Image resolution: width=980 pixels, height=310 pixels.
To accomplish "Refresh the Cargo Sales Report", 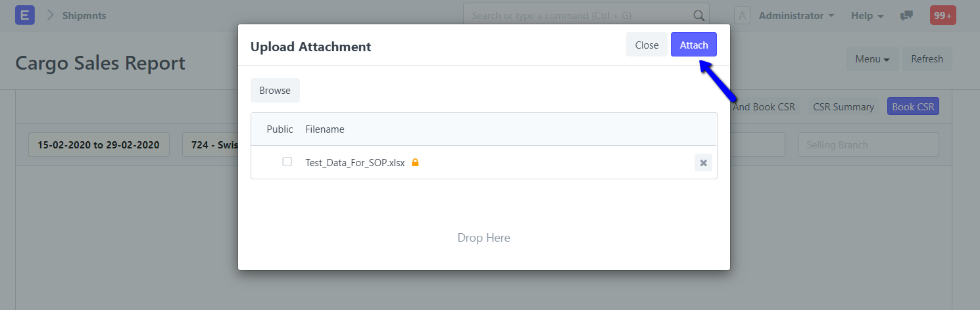I will [x=927, y=58].
